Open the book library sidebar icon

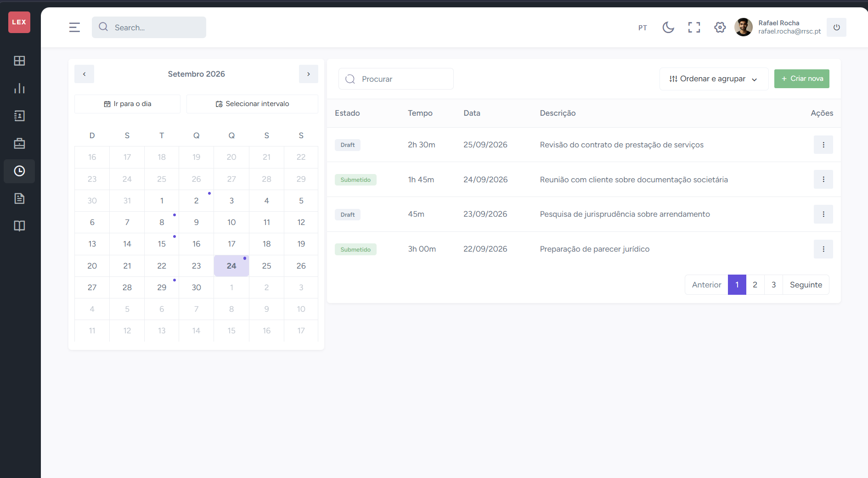click(x=19, y=226)
